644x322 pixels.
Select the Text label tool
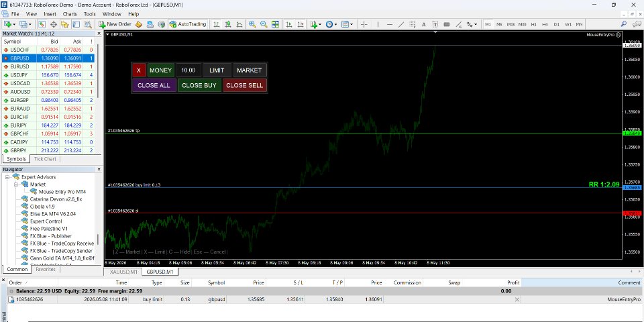click(x=435, y=24)
